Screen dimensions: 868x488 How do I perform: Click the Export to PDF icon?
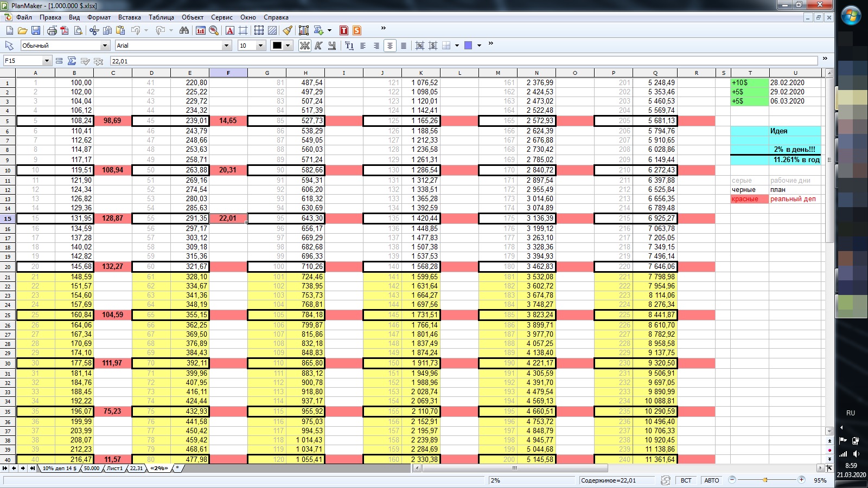pos(65,31)
